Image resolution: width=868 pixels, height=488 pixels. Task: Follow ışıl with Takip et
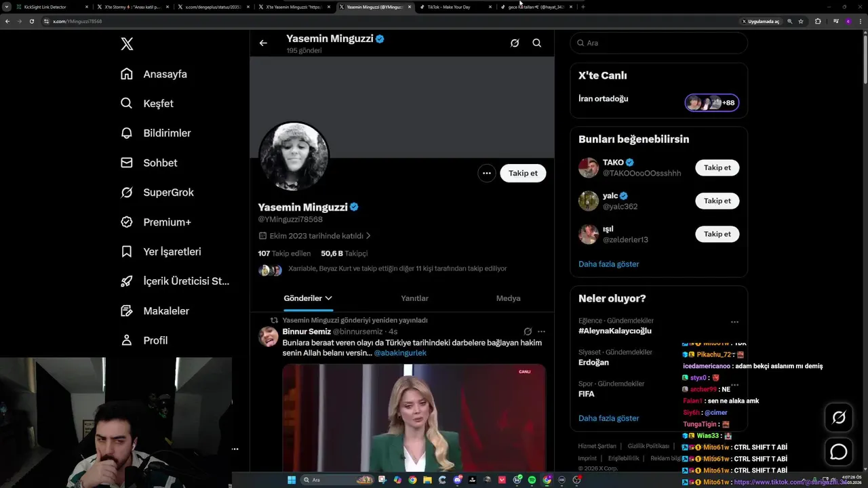pos(717,234)
